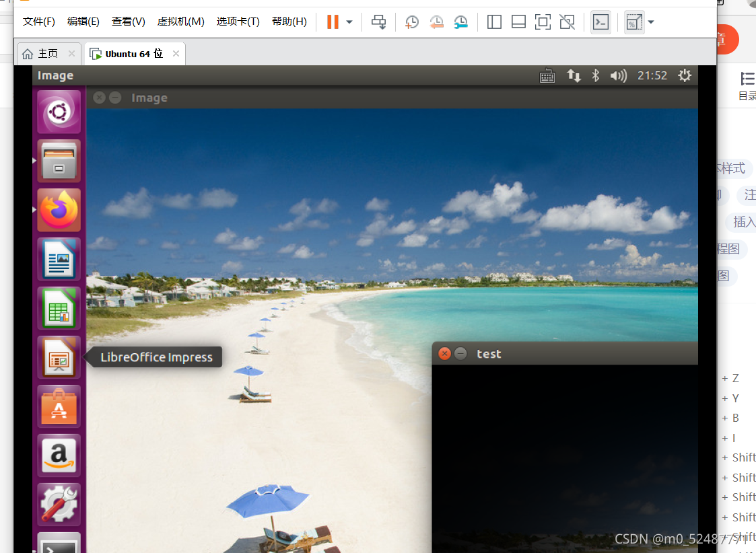Minimize the Image window
The height and width of the screenshot is (553, 756).
114,98
